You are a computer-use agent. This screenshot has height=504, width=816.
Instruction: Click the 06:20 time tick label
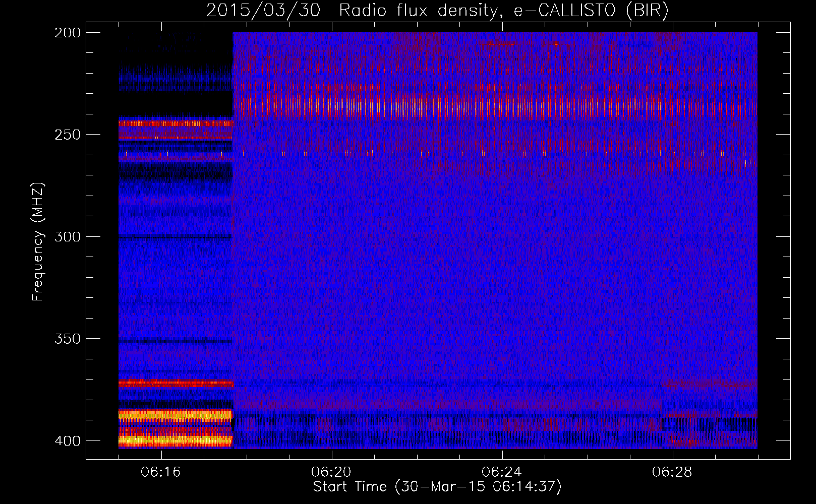click(331, 472)
